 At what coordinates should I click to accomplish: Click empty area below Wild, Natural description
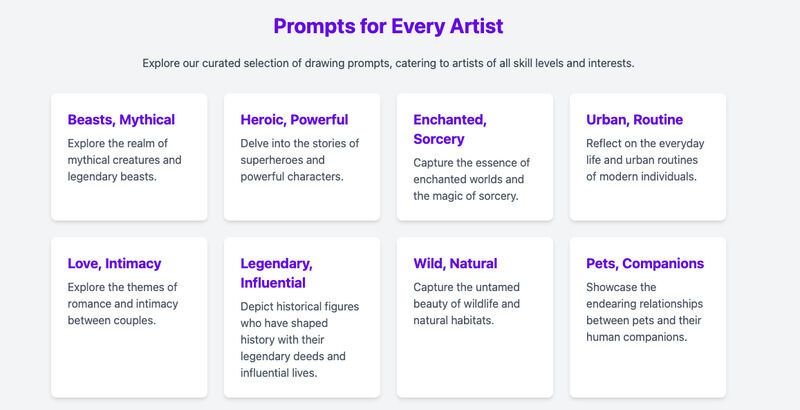point(474,362)
